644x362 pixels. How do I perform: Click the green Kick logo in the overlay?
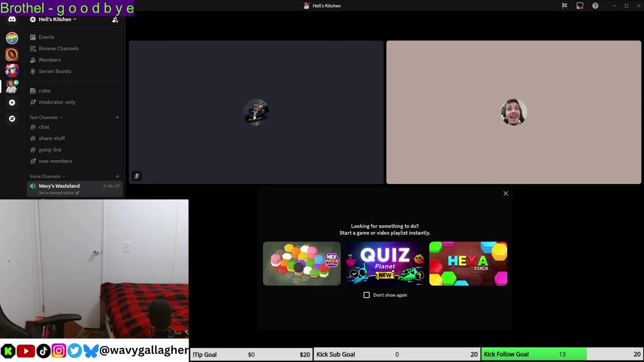coord(8,351)
